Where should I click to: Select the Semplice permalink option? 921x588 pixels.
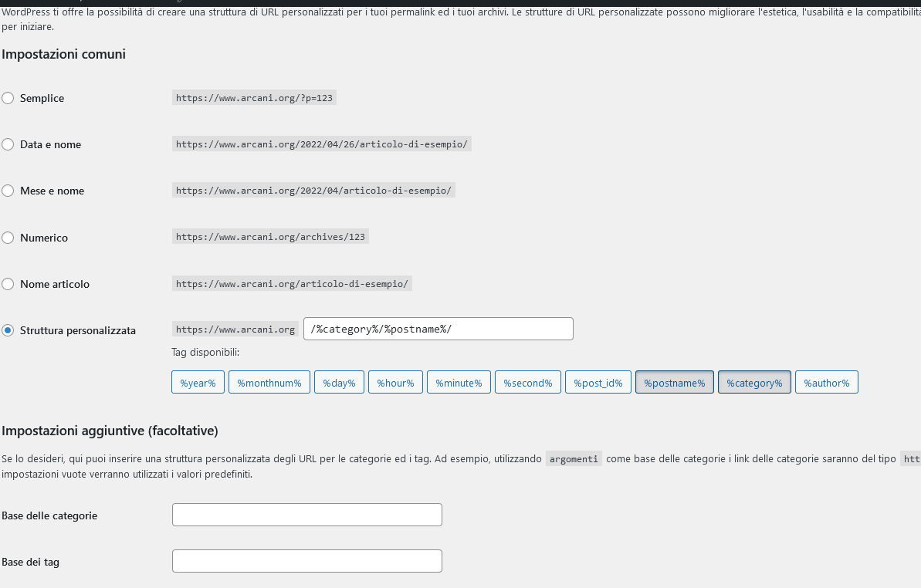[8, 98]
